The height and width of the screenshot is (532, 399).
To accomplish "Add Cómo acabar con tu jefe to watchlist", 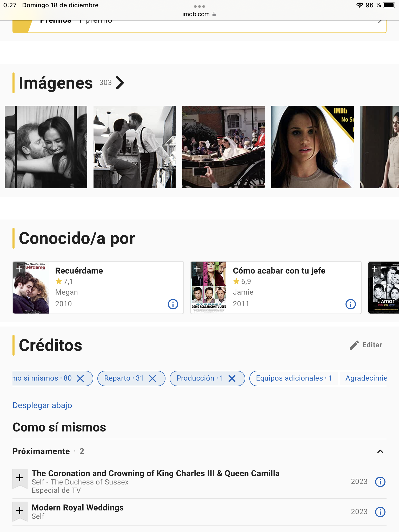I will (197, 269).
